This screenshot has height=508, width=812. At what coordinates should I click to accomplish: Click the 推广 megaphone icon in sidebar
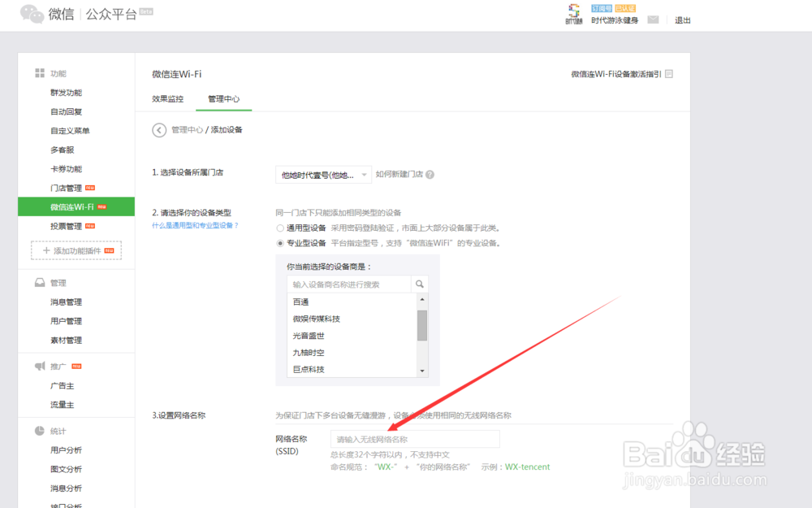pos(39,366)
